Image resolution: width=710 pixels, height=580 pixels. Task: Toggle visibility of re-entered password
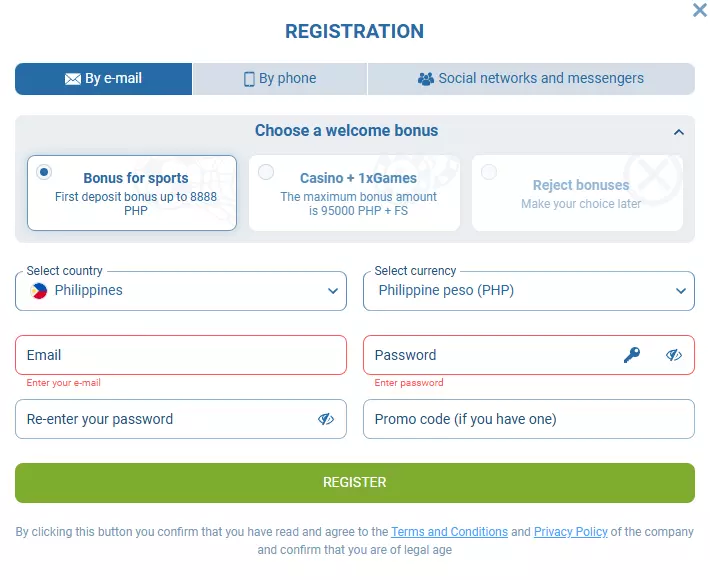[326, 419]
